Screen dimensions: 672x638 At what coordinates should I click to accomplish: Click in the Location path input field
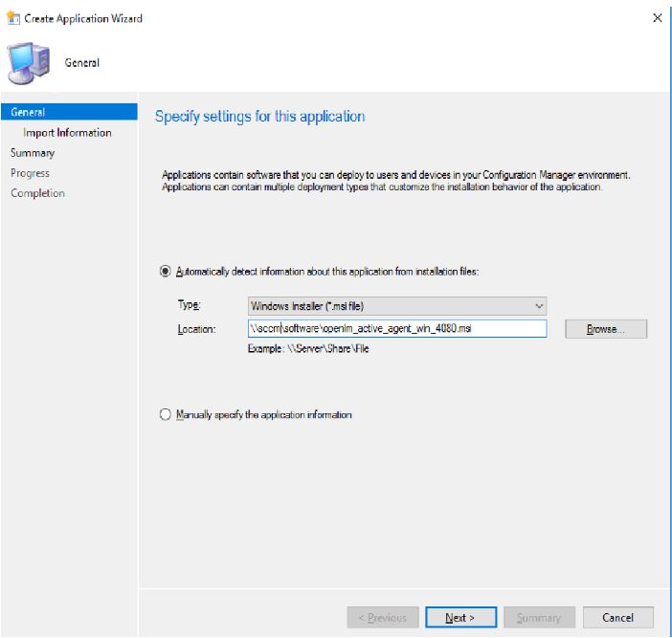[x=396, y=328]
